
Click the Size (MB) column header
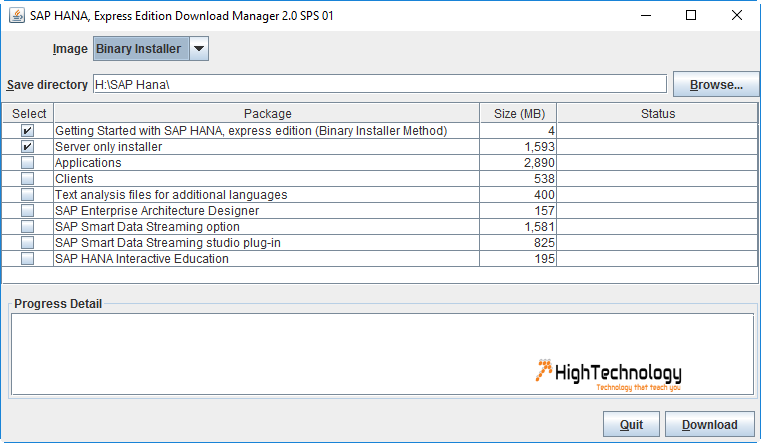click(519, 114)
